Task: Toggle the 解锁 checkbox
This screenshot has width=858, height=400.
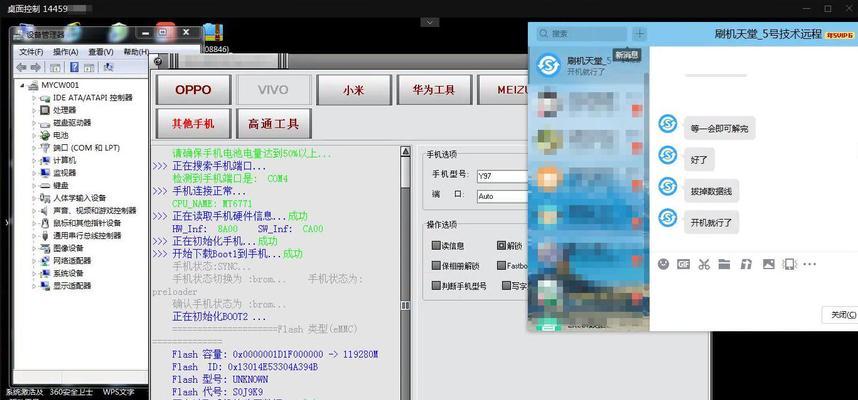Action: pos(501,246)
